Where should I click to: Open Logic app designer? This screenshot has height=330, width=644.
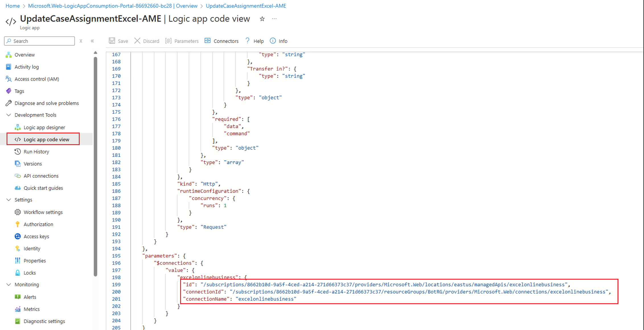point(44,127)
